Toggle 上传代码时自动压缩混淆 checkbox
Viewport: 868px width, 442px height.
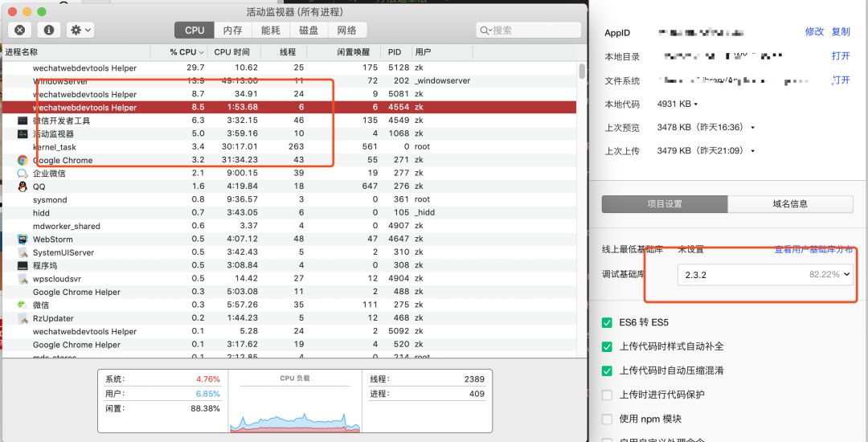pos(607,370)
